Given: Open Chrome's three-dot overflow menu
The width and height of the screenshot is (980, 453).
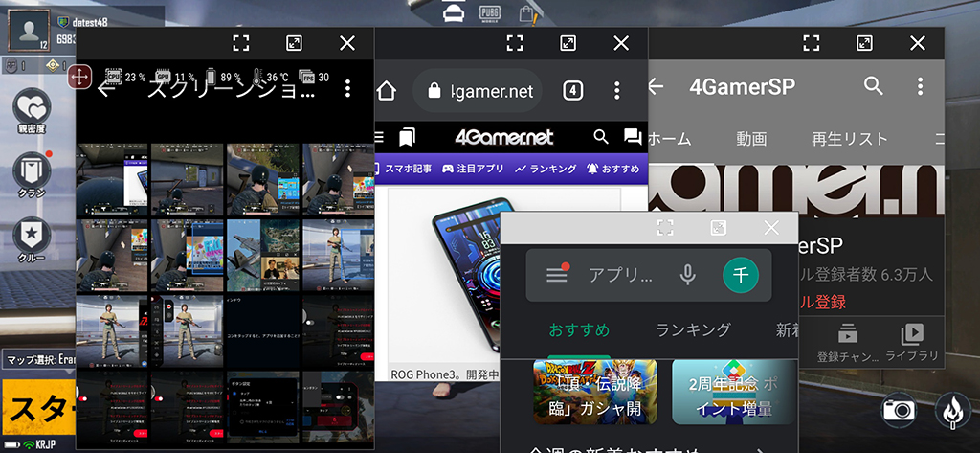Looking at the screenshot, I should (x=616, y=91).
